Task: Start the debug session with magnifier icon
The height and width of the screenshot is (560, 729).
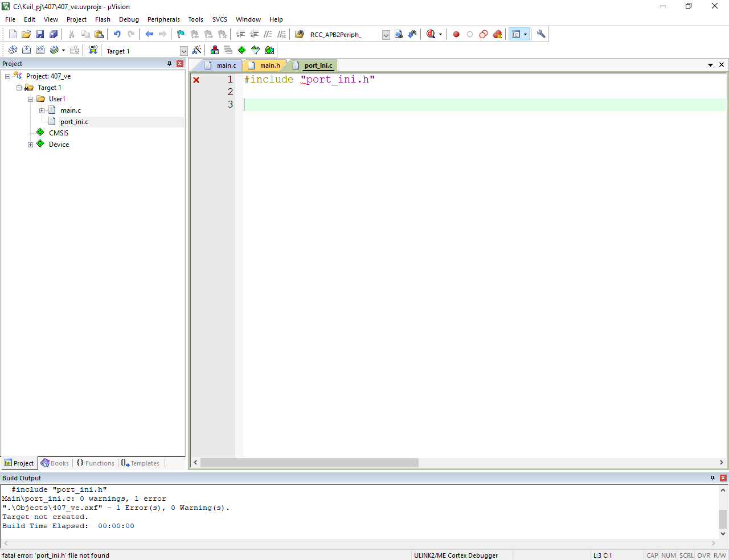Action: point(431,34)
